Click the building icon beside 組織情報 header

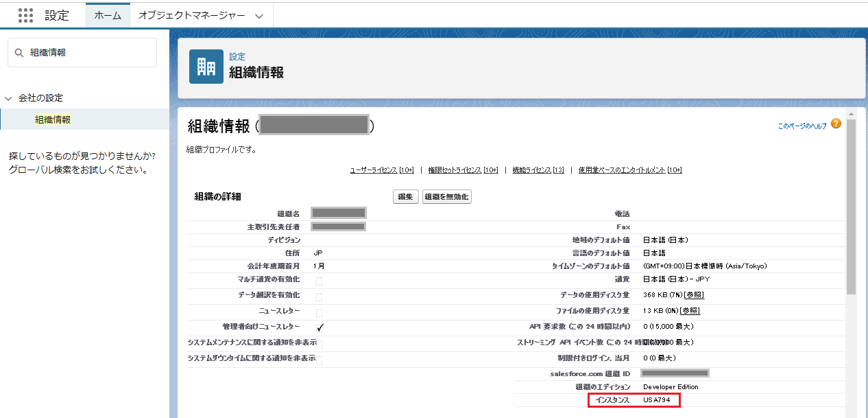pos(206,67)
